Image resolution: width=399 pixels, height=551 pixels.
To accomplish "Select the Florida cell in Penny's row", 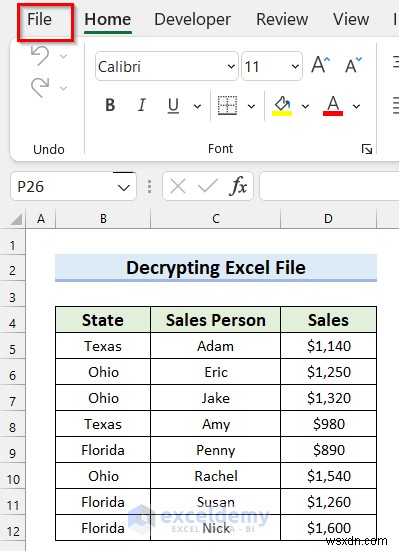I will point(103,450).
